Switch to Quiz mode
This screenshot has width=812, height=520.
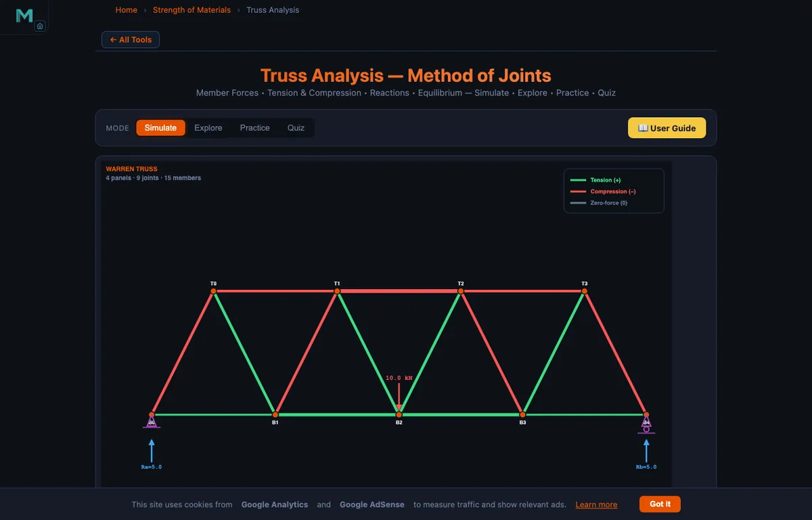tap(296, 128)
